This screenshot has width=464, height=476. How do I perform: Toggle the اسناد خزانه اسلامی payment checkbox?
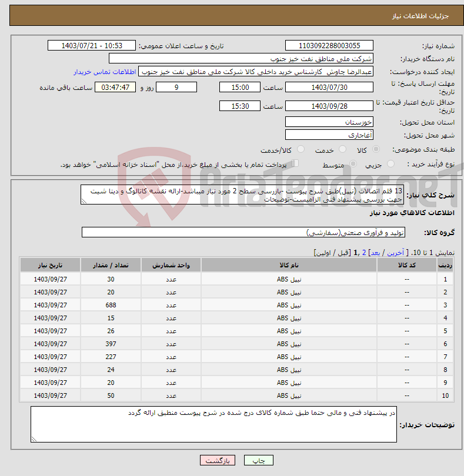(x=295, y=163)
